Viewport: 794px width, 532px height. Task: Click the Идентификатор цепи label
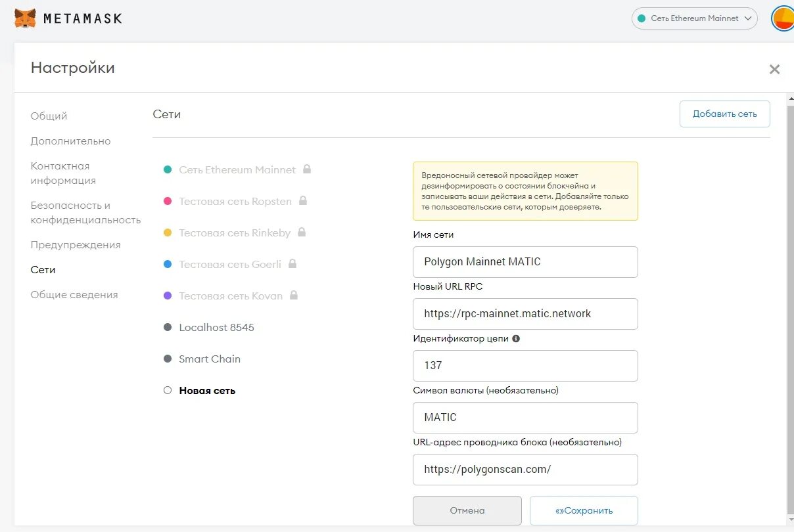(461, 339)
